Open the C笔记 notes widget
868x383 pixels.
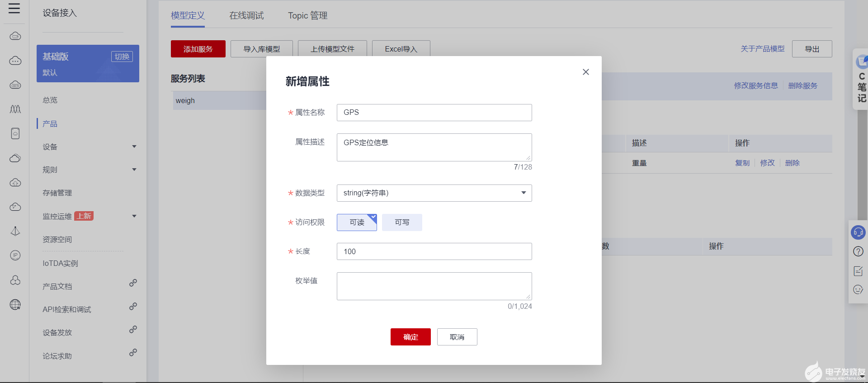point(861,79)
